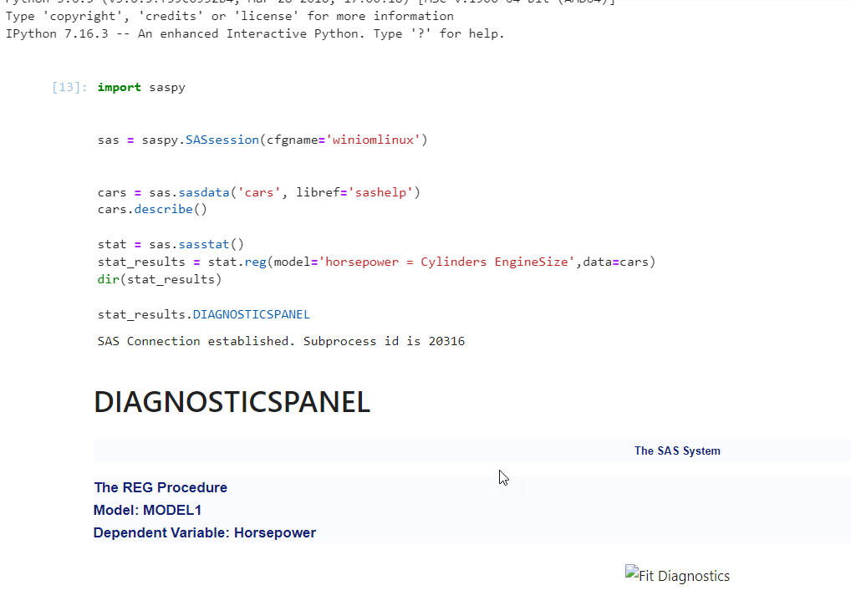The image size is (851, 616).
Task: Click the SAS Connection established output message
Action: pos(281,341)
